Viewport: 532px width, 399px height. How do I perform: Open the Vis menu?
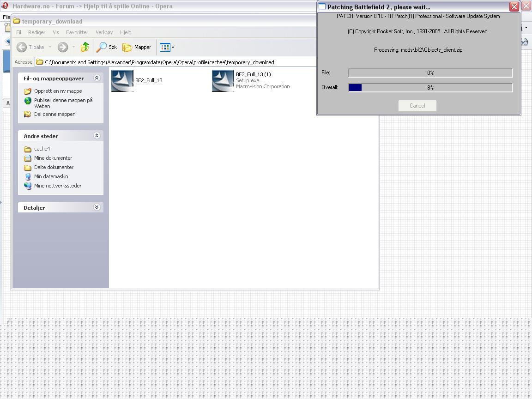coord(55,32)
